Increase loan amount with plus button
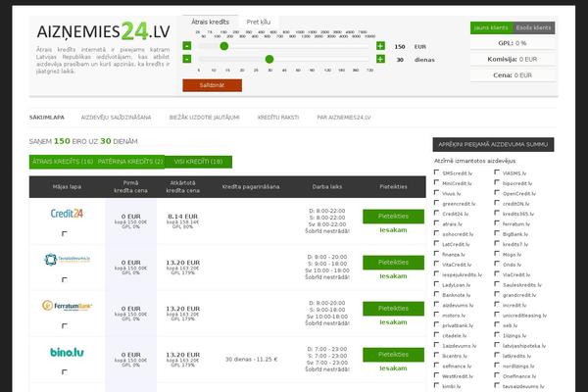The width and height of the screenshot is (588, 392). point(380,46)
